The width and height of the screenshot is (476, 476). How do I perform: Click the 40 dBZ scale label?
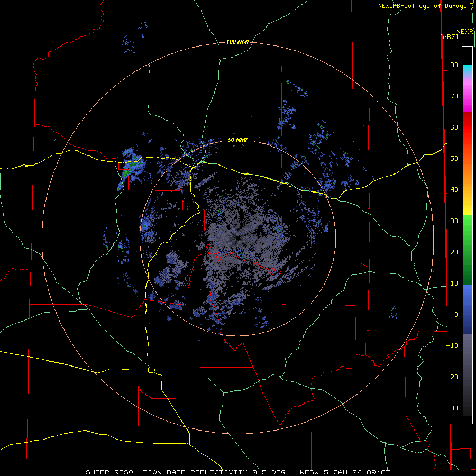454,190
